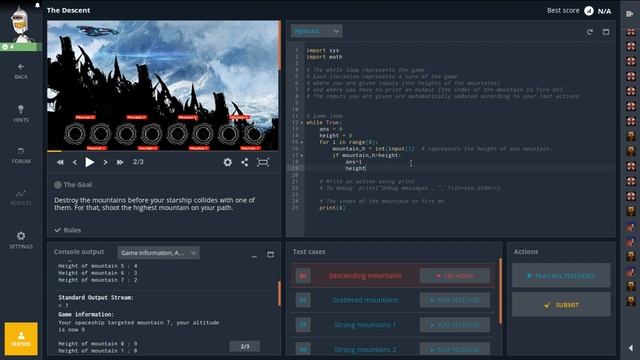Play the game replay
Screen dimensions: 640x360
click(x=89, y=162)
